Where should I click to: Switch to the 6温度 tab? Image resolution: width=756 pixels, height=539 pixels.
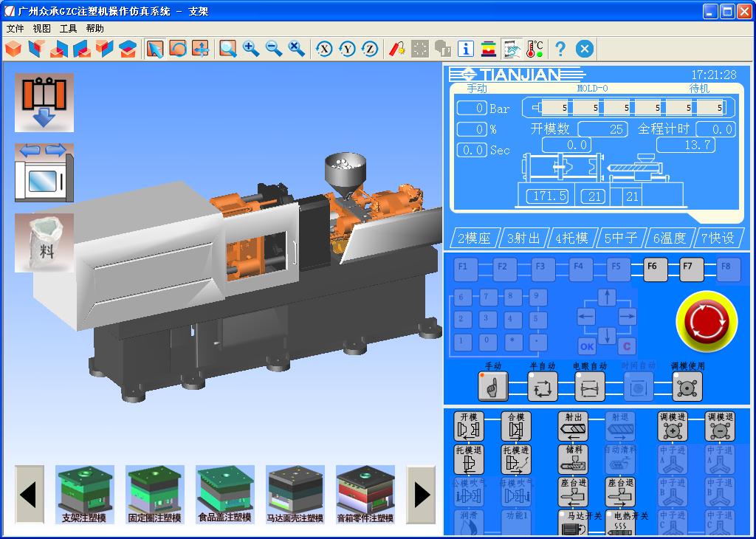coord(670,238)
